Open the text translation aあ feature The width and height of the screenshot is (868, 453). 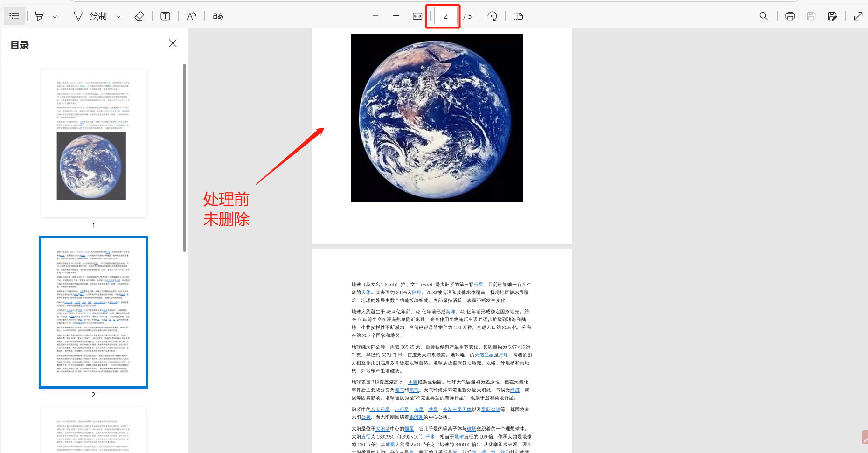point(217,16)
